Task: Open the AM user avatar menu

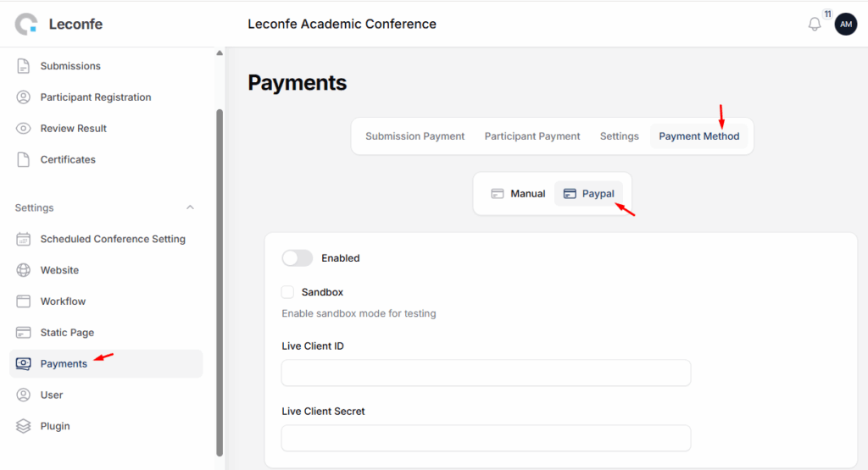Action: pos(845,24)
